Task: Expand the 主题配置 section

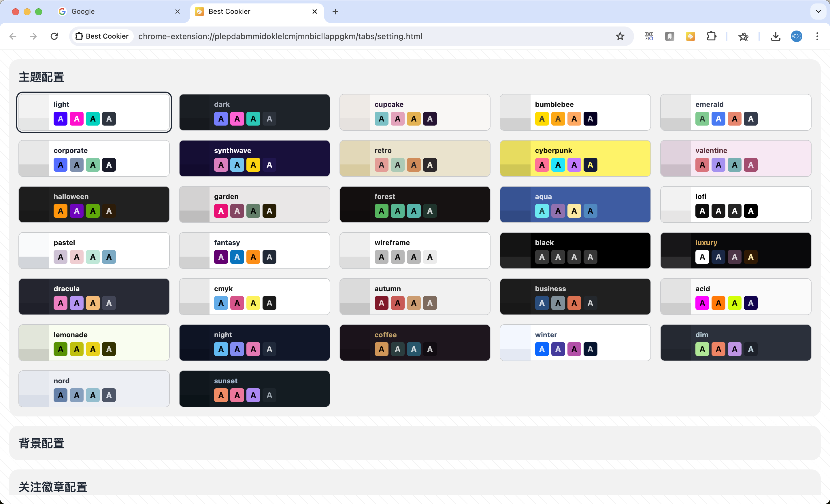Action: pos(42,76)
